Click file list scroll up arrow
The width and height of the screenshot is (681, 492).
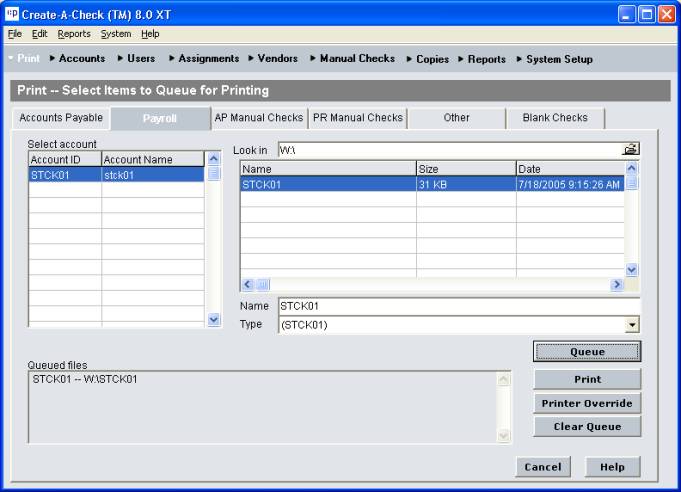tap(631, 168)
